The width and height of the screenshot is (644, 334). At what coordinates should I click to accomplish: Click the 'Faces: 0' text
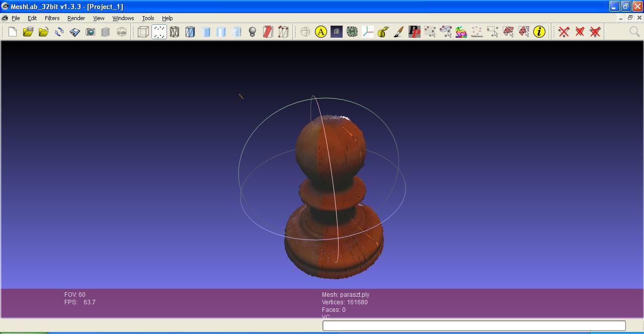(x=334, y=310)
